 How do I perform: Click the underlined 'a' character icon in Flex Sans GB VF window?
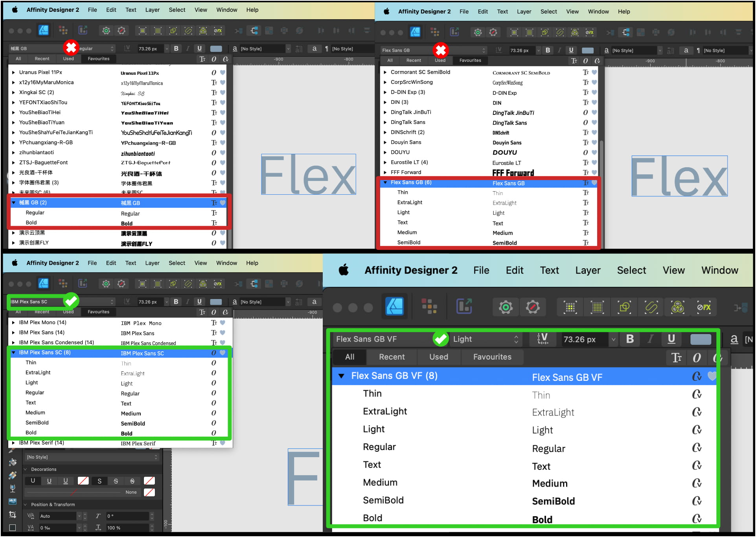pyautogui.click(x=734, y=339)
